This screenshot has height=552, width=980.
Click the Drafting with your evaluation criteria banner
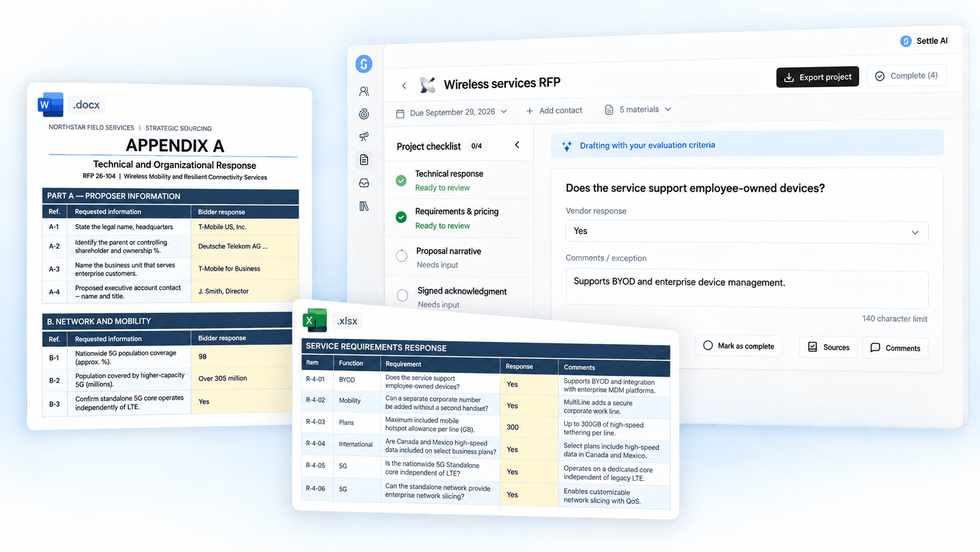747,144
